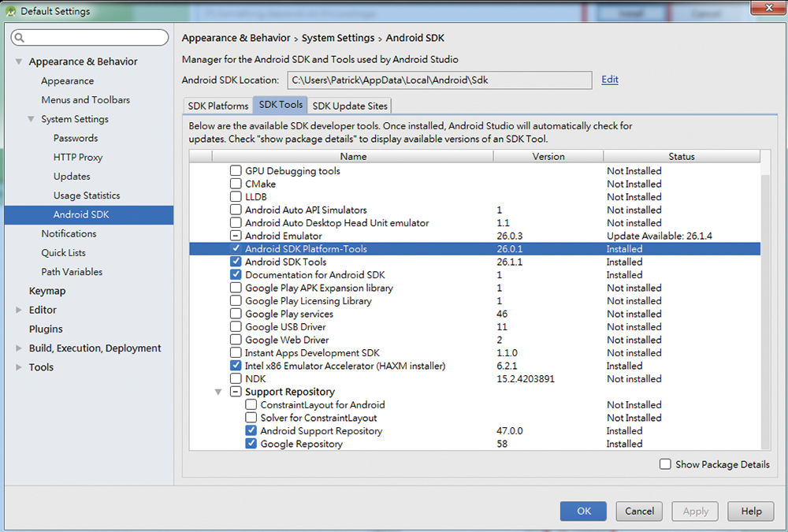Enable the CMake checkbox

236,184
